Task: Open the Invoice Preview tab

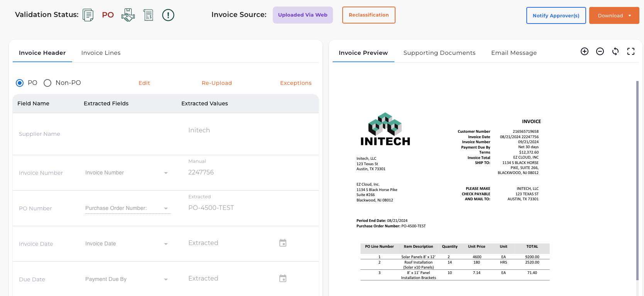Action: pyautogui.click(x=363, y=53)
